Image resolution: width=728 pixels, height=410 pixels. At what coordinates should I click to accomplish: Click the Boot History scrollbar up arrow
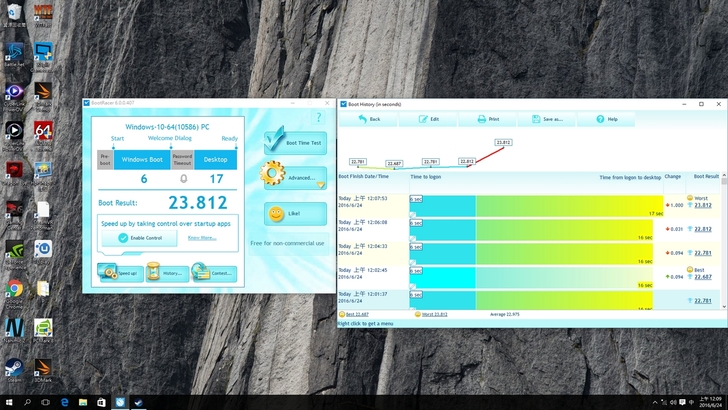pyautogui.click(x=724, y=176)
